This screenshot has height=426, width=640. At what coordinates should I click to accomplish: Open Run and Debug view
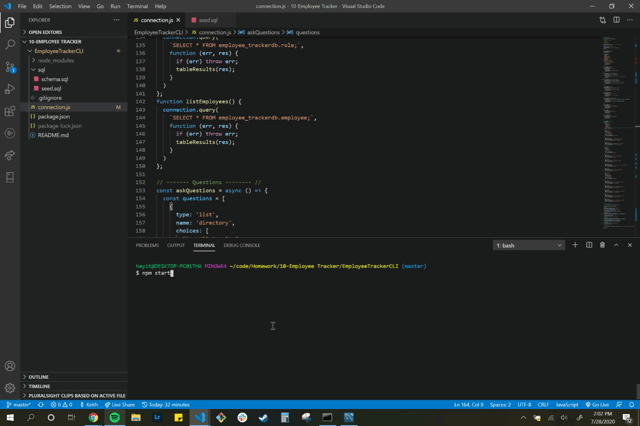tap(10, 89)
